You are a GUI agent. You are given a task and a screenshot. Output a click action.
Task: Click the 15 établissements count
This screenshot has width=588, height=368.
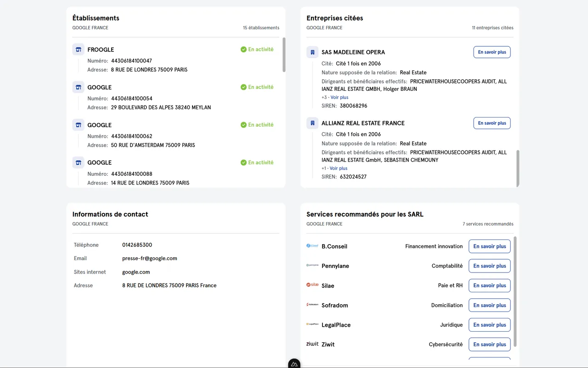[x=261, y=28]
